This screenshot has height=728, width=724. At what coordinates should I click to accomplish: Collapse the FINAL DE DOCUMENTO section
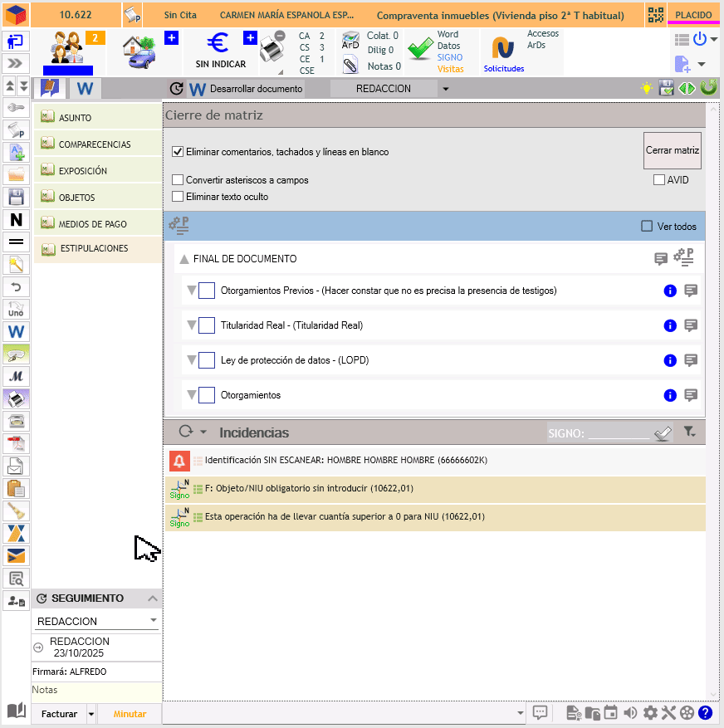pyautogui.click(x=183, y=259)
